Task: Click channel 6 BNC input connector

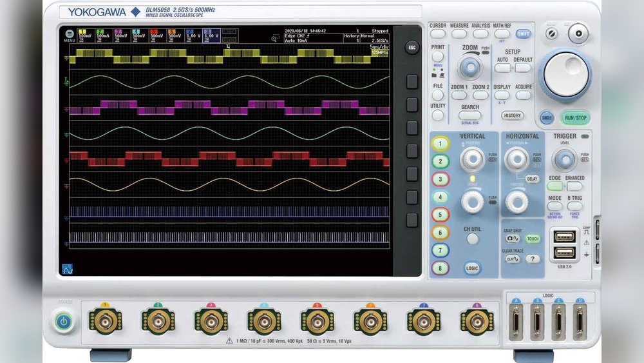Action: tap(370, 322)
